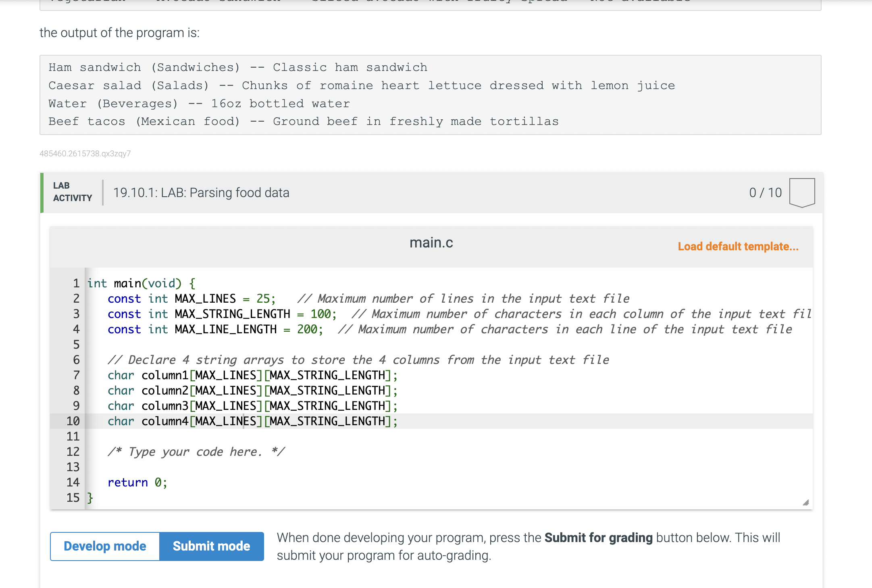Switch to Develop mode
872x588 pixels.
[105, 546]
